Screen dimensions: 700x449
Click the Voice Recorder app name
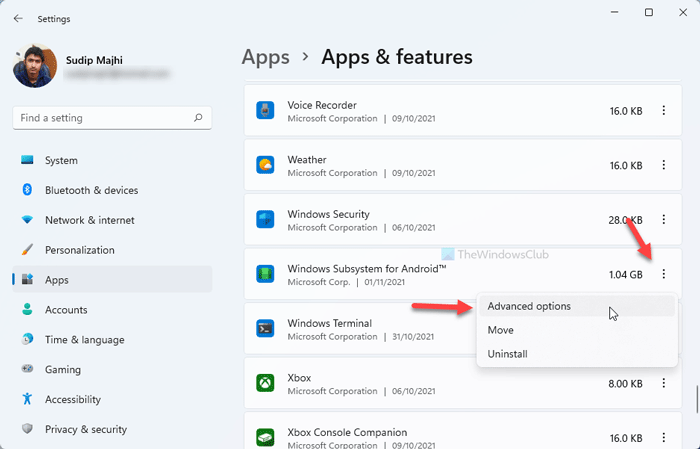322,105
